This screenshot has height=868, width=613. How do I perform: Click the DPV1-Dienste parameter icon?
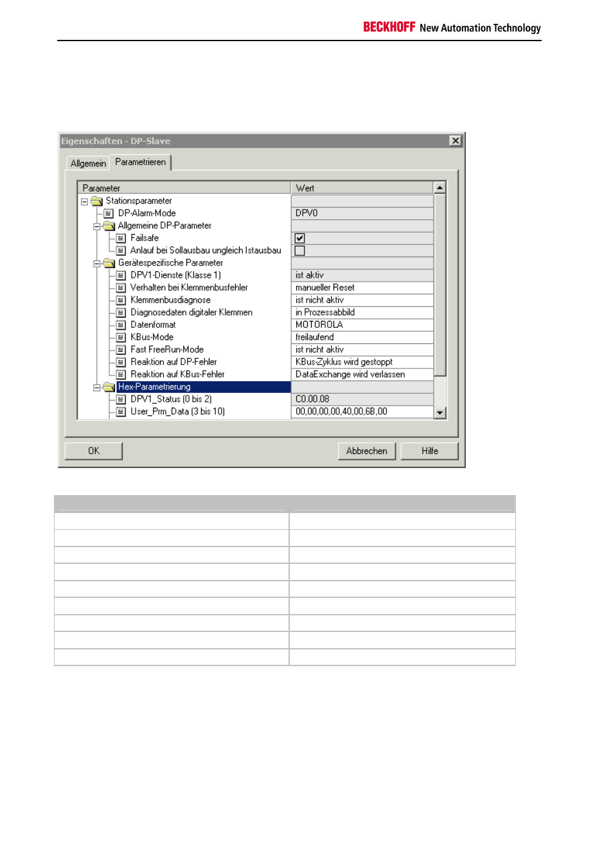[121, 275]
